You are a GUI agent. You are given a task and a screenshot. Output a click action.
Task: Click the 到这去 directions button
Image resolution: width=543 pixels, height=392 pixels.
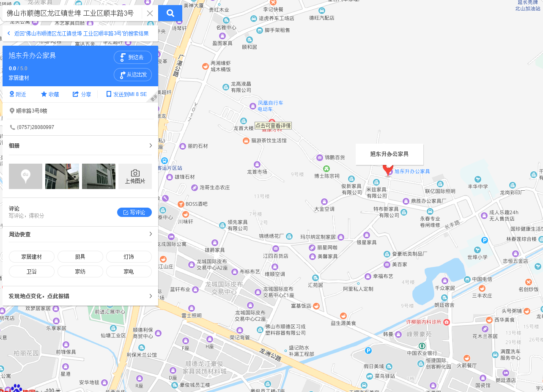pyautogui.click(x=132, y=57)
